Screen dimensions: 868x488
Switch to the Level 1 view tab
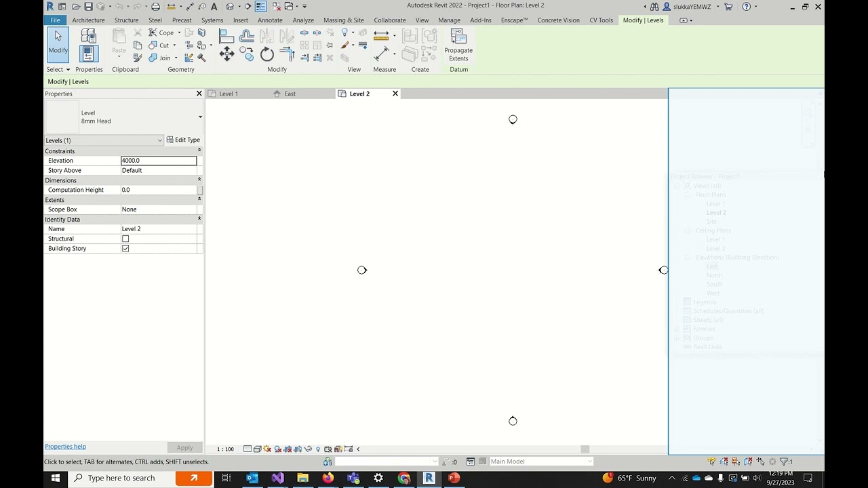tap(229, 94)
